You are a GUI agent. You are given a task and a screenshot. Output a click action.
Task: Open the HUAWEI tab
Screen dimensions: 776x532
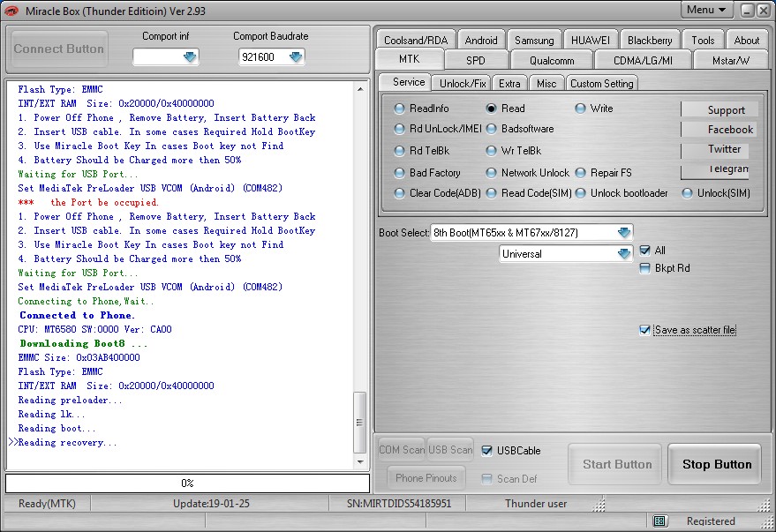tap(591, 40)
